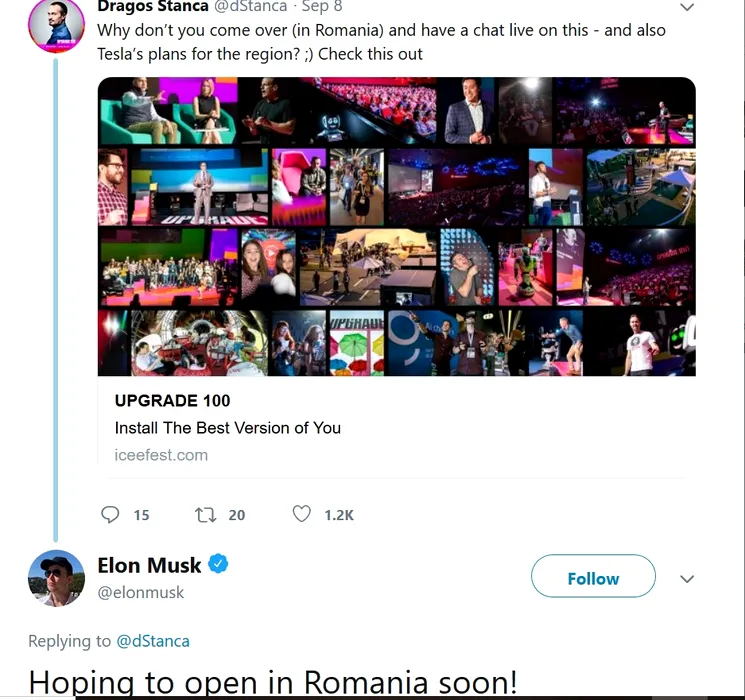Click Elon Musk's verified badge
Image resolution: width=745 pixels, height=700 pixels.
[219, 565]
